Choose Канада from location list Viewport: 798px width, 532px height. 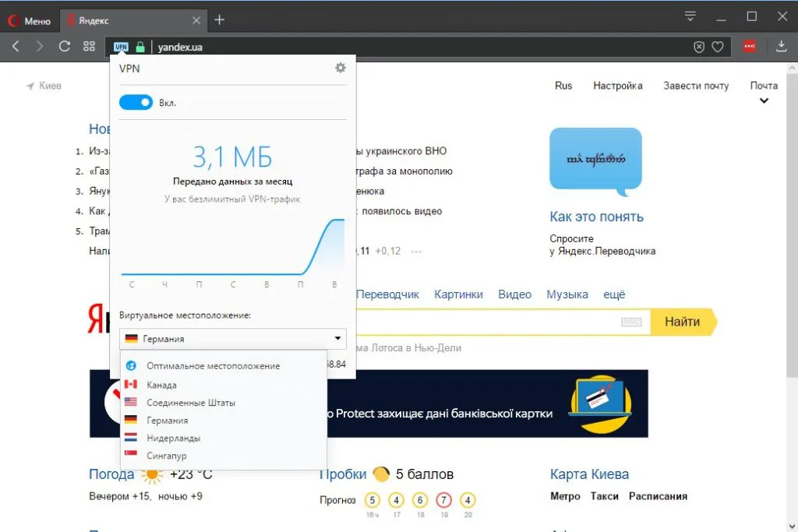click(x=224, y=385)
